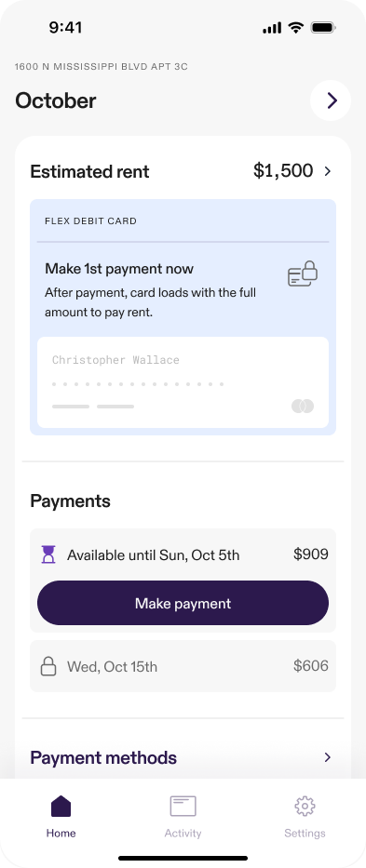The height and width of the screenshot is (868, 366).
Task: Tap the locked card icon
Action: pyautogui.click(x=303, y=274)
